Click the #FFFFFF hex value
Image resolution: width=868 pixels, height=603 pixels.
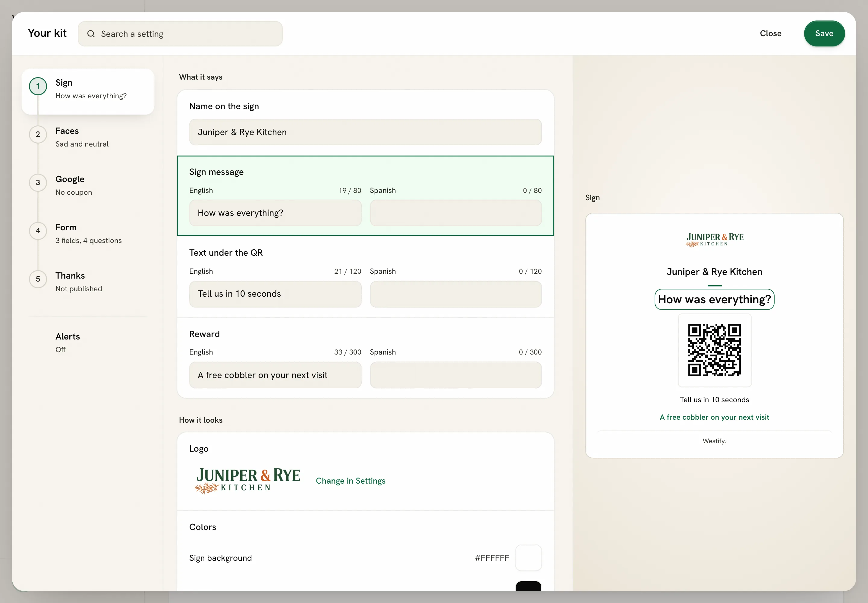(492, 558)
